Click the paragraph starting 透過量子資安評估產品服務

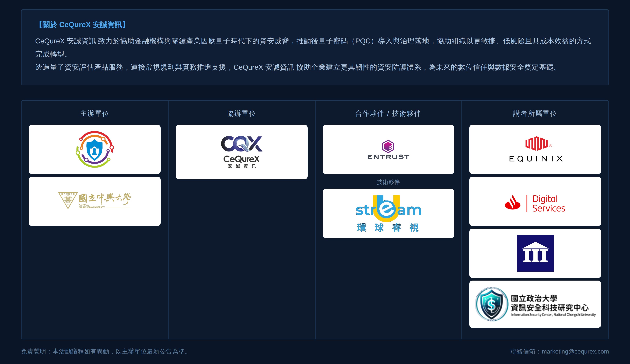[x=297, y=67]
